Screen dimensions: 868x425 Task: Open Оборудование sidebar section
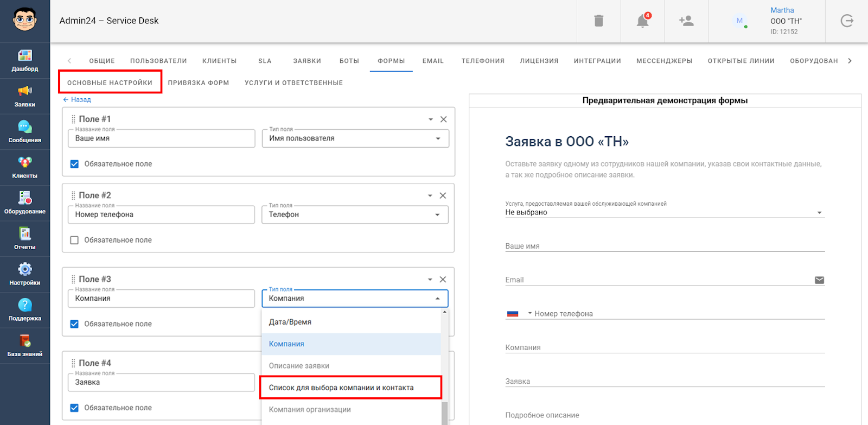pos(25,203)
